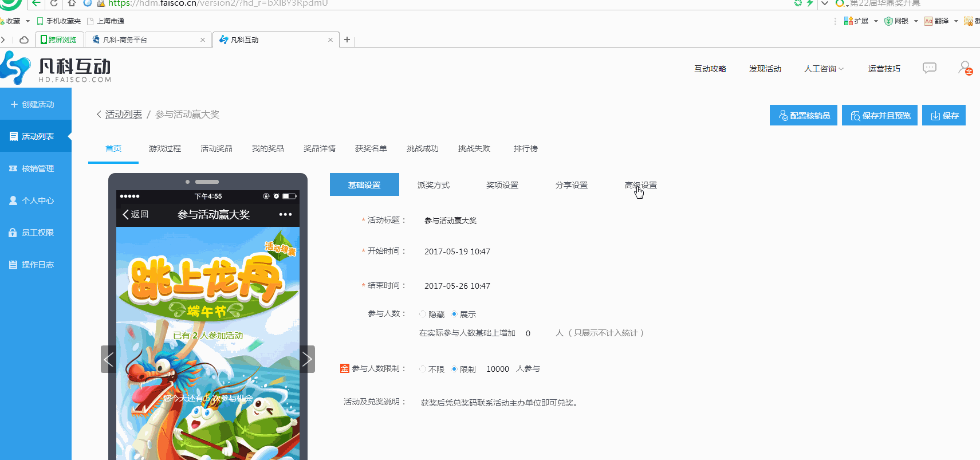The image size is (980, 460).
Task: Open the 基础设置 settings tab
Action: tap(364, 184)
